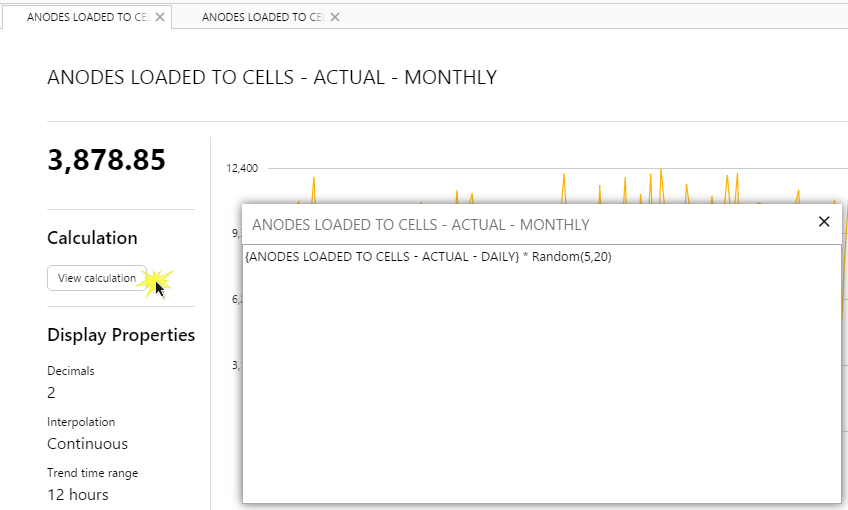The height and width of the screenshot is (510, 848).
Task: Click the Calculation section heading
Action: [92, 238]
